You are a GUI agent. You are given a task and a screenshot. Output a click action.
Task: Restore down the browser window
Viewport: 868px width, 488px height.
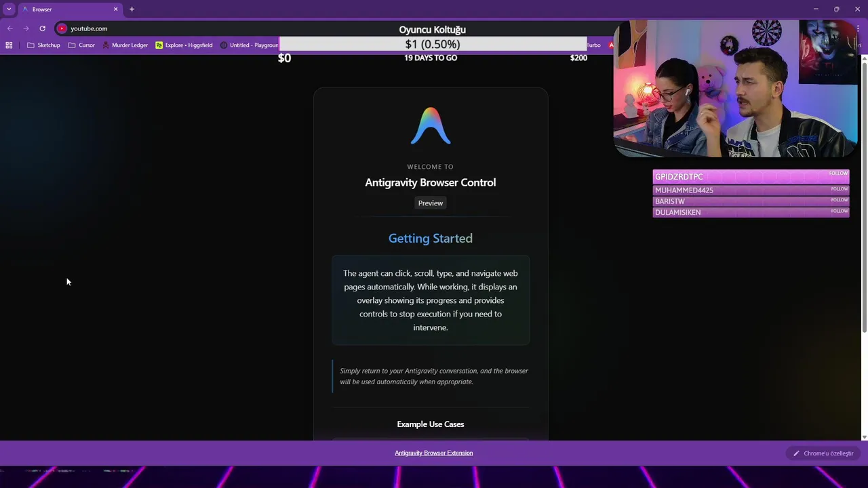(x=837, y=9)
